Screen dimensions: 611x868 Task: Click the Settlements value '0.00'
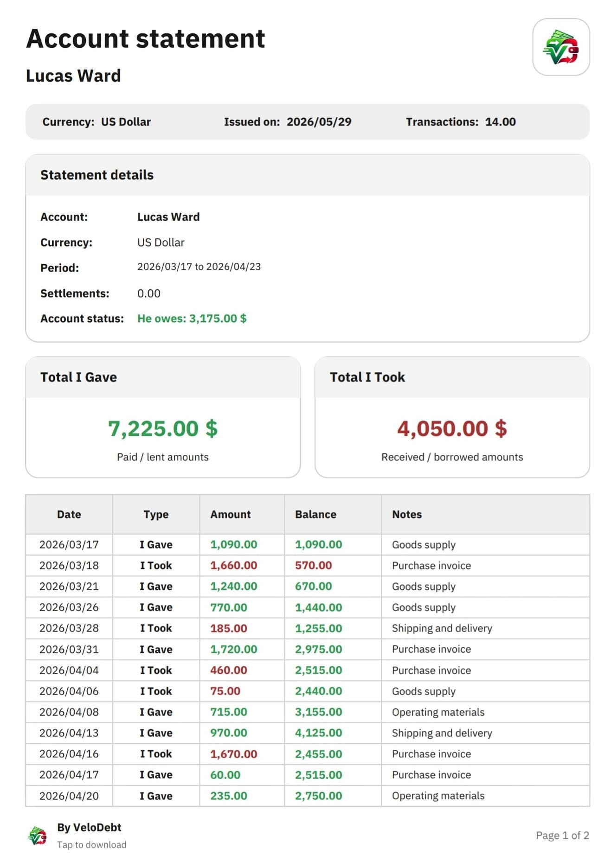149,294
